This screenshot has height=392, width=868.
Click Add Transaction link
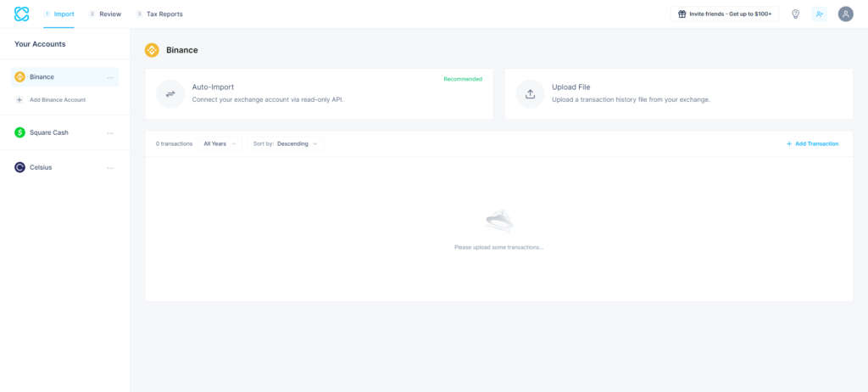tap(812, 143)
